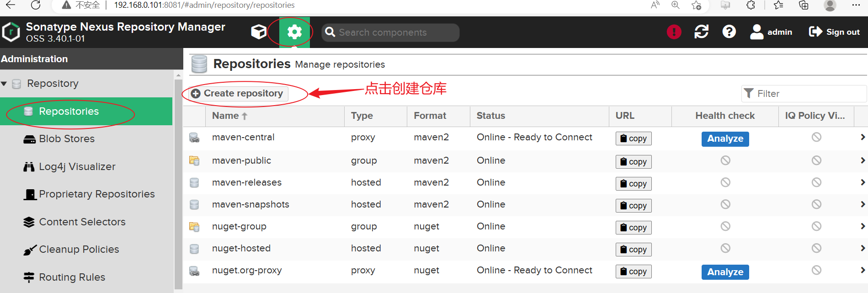This screenshot has height=293, width=868.
Task: Open the nuget-hosted repository name
Action: pos(241,248)
